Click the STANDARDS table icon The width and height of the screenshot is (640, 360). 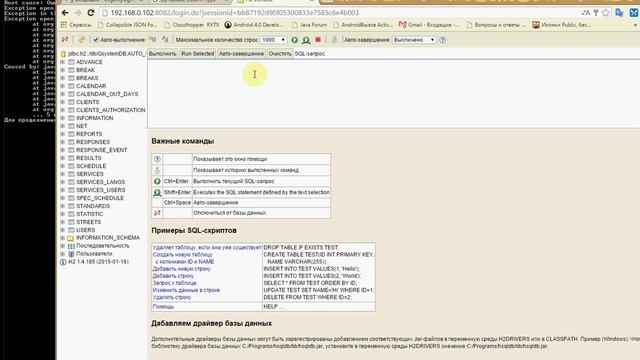(71, 206)
